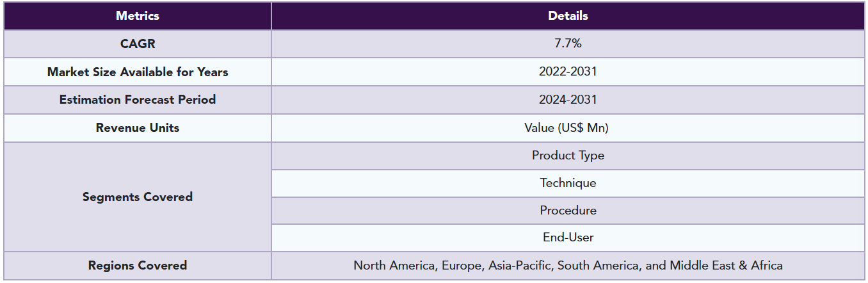
Task: Click the Metrics column header
Action: (138, 16)
